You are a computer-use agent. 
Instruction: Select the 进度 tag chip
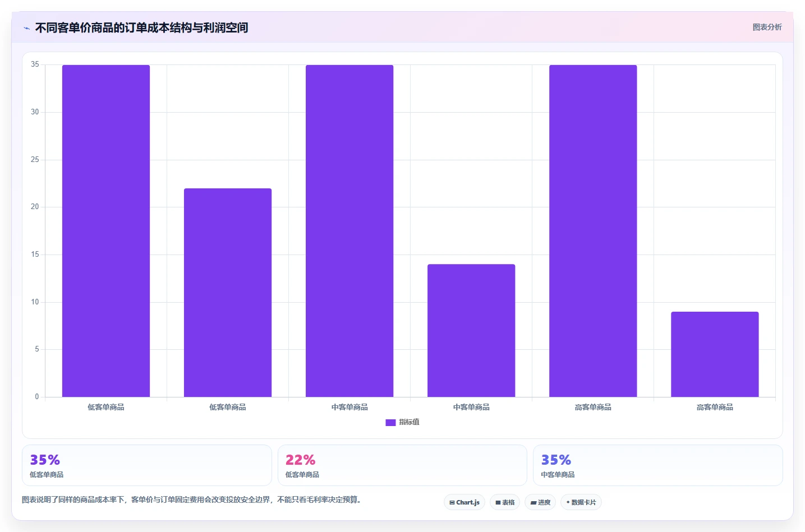[540, 502]
